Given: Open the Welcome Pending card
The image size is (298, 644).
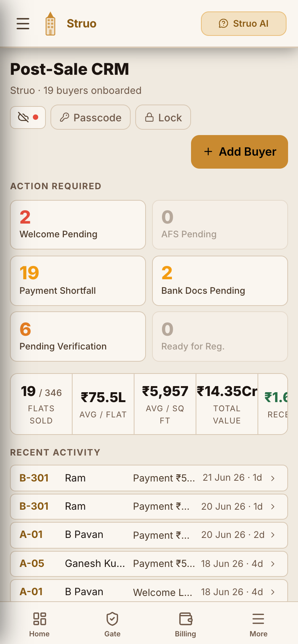Looking at the screenshot, I should [78, 225].
